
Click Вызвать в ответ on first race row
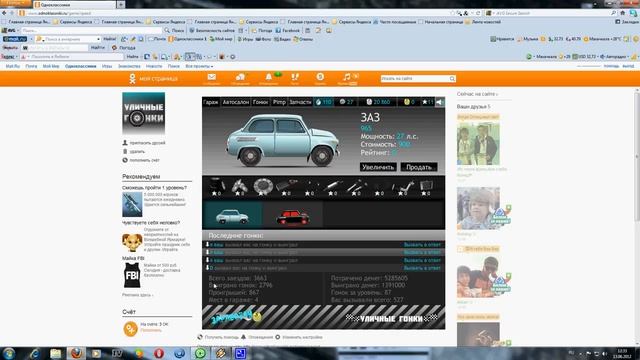click(422, 244)
